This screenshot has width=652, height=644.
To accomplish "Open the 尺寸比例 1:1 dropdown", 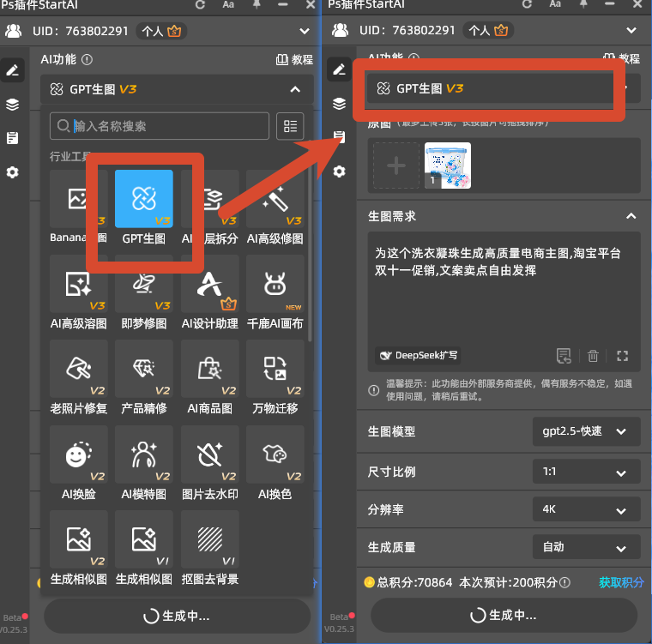I will pos(586,472).
